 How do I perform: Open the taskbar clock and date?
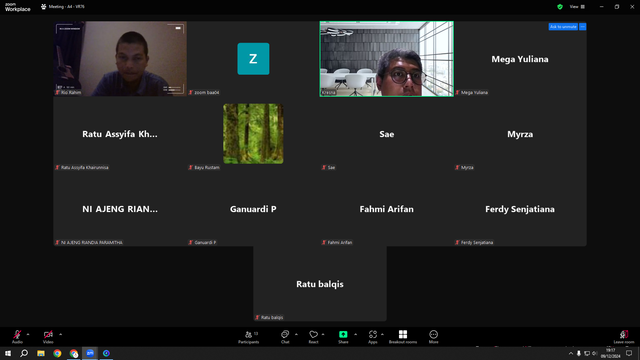pos(611,353)
